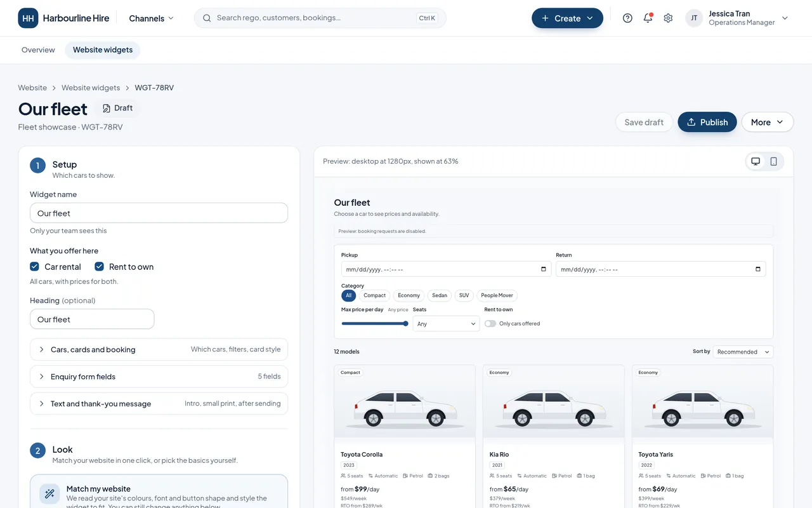Open Jessica Tran account menu chevron
Viewport: 812px width, 508px height.
pyautogui.click(x=785, y=18)
